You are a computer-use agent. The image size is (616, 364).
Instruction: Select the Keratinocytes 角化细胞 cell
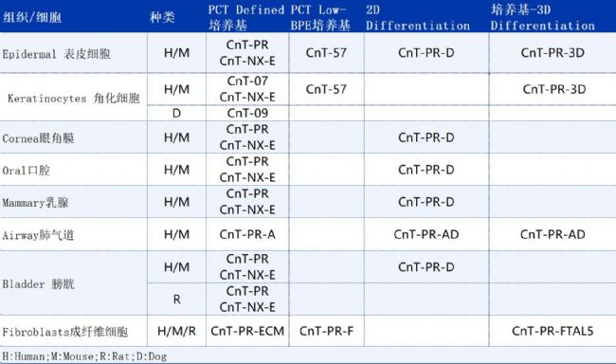point(74,98)
